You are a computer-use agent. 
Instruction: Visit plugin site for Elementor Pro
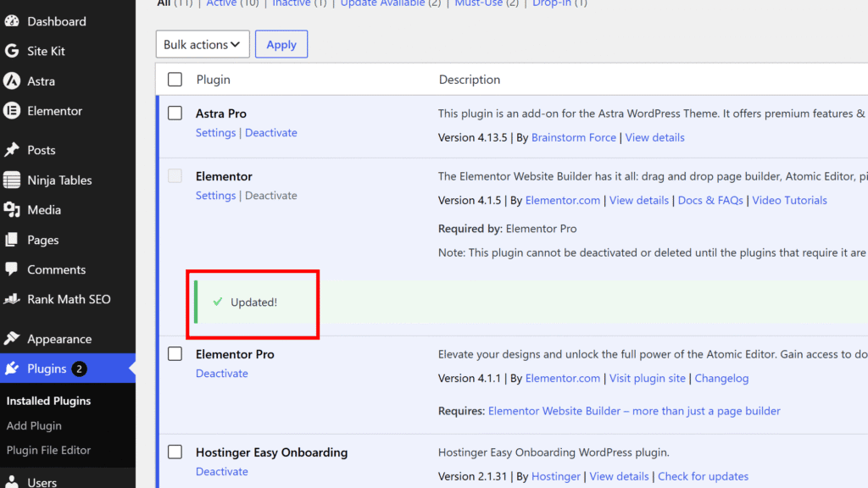click(x=647, y=379)
